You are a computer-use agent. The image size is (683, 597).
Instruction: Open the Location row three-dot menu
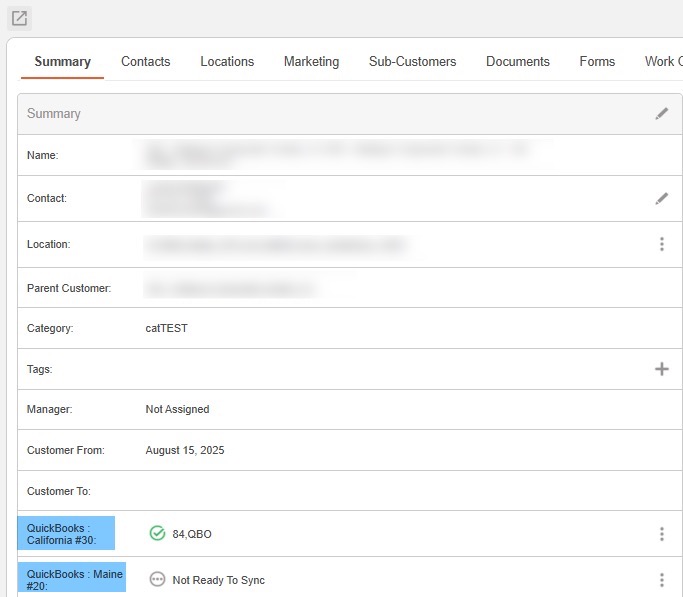[661, 244]
